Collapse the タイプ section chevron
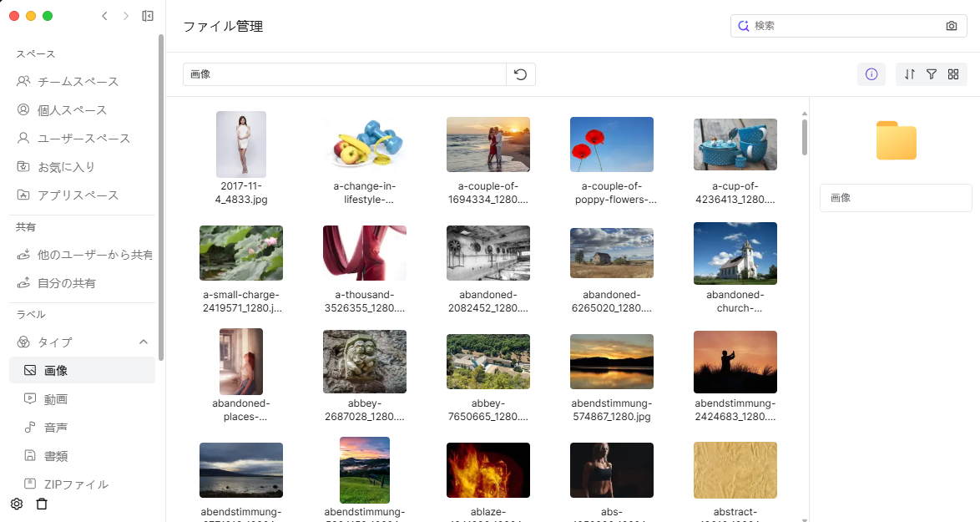This screenshot has width=980, height=522. click(143, 342)
